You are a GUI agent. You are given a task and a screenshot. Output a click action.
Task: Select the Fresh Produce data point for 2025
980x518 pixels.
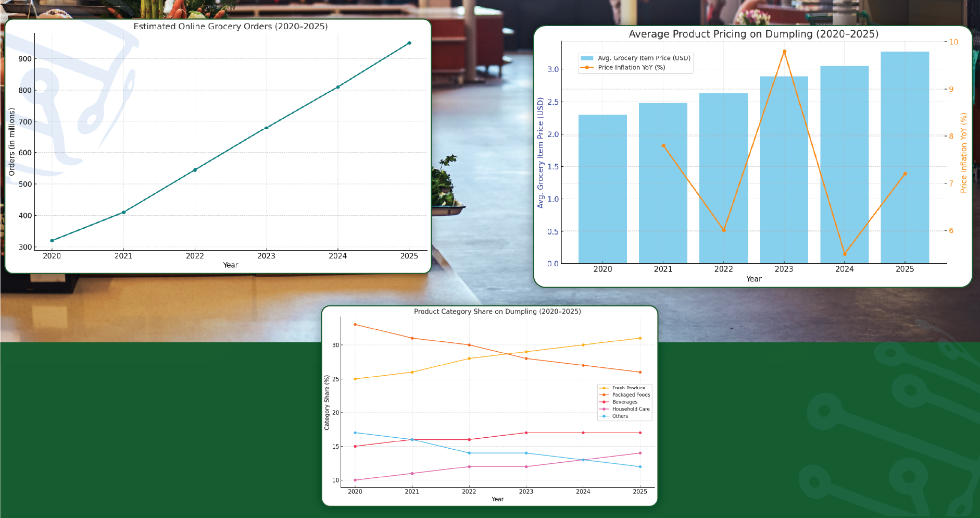tap(640, 337)
